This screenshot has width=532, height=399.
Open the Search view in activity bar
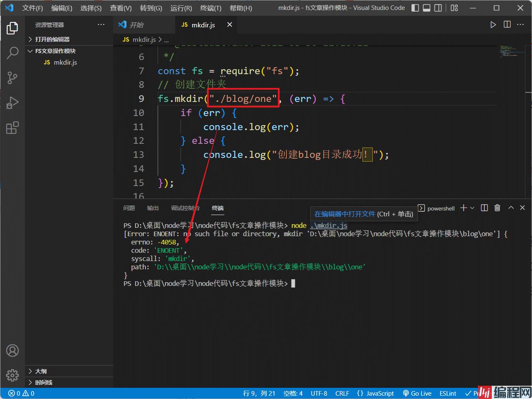(x=12, y=53)
